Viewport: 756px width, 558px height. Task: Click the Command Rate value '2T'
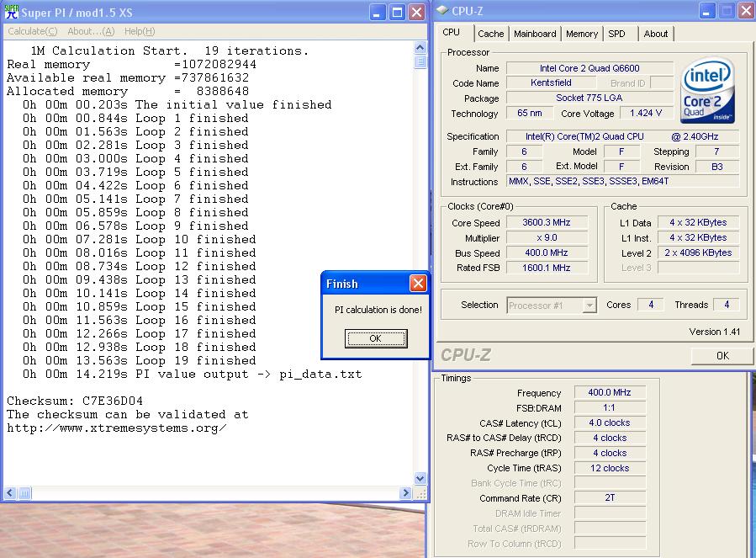(x=610, y=497)
